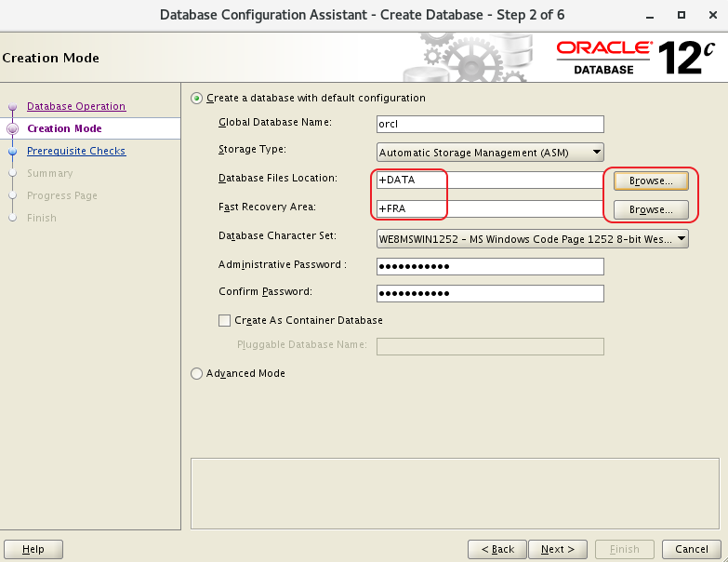Open the Database Operation step link

pos(76,106)
